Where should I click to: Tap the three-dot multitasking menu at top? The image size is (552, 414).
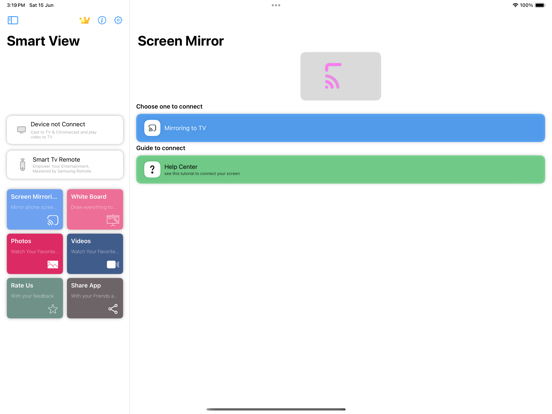click(x=276, y=5)
